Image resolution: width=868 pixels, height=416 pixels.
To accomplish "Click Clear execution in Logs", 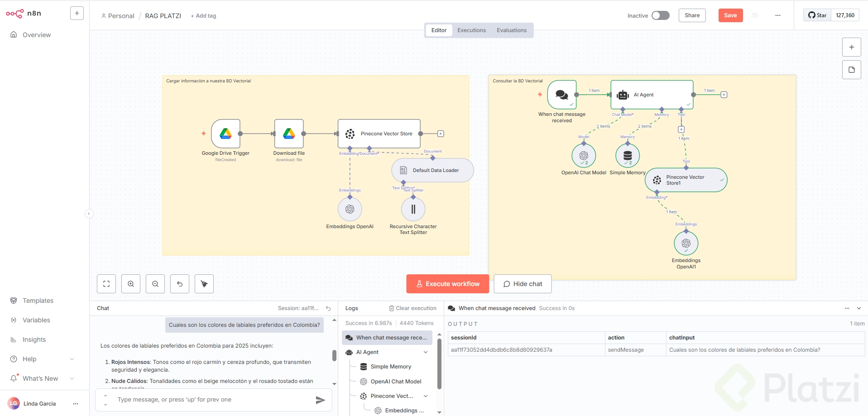I will 412,308.
